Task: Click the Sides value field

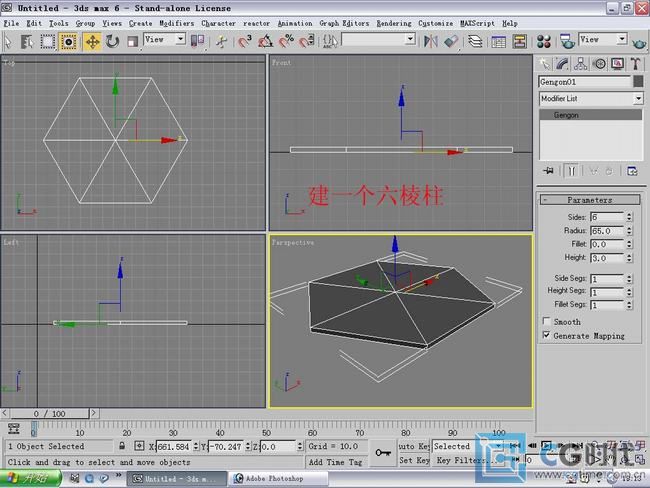Action: [607, 217]
